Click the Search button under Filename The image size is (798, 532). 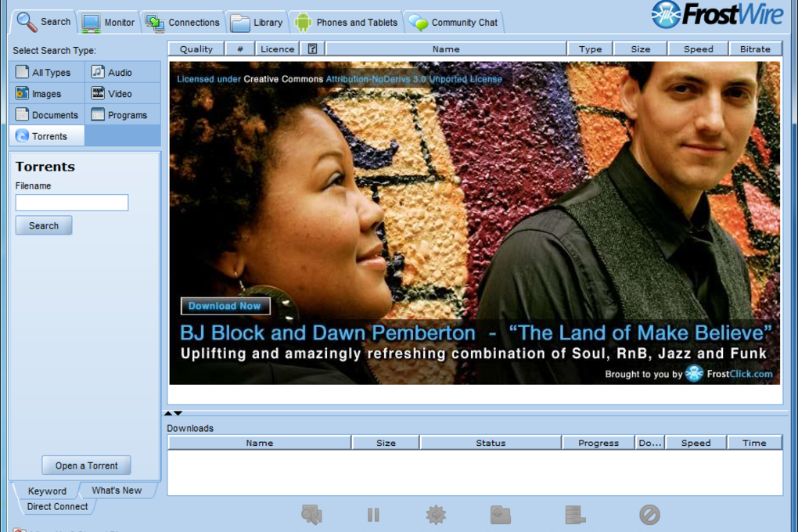pos(44,225)
